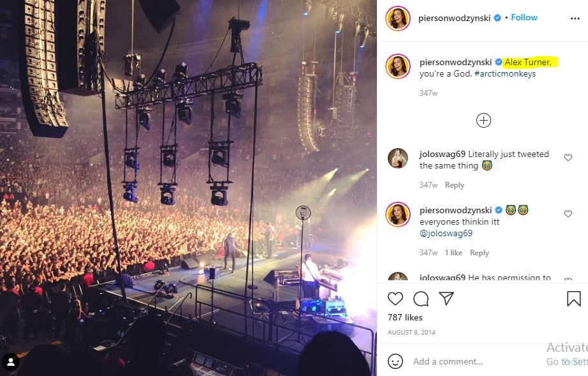
Task: Like joloswag69's first comment
Action: click(x=568, y=158)
